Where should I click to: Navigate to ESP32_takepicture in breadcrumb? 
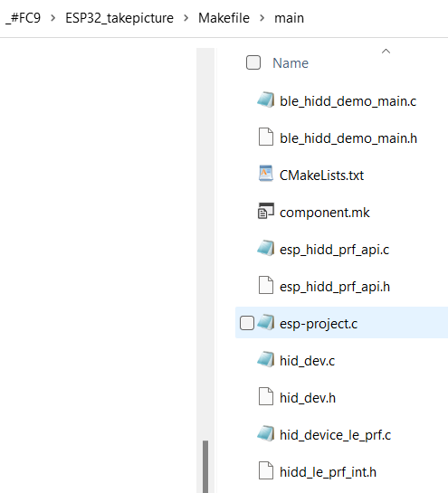point(119,18)
